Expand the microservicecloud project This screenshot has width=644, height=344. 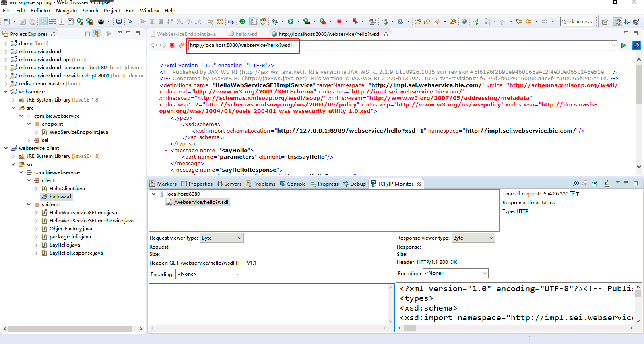[6, 52]
